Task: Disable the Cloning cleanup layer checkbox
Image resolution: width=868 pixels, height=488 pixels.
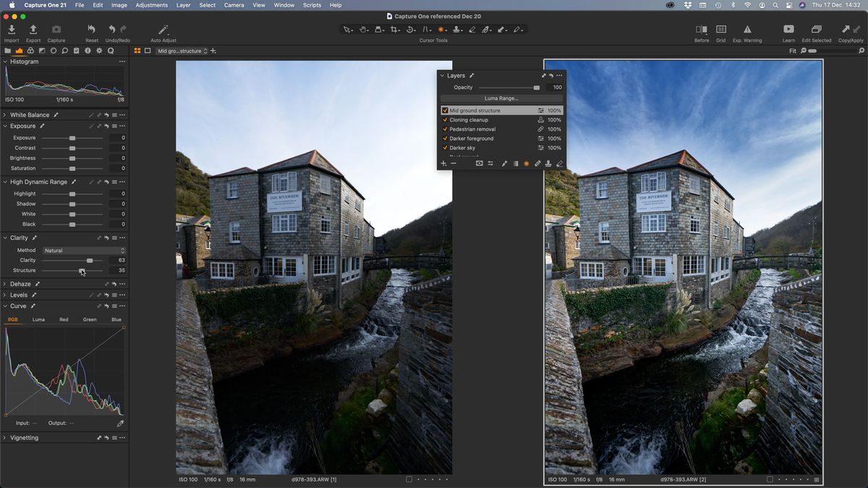Action: [445, 119]
